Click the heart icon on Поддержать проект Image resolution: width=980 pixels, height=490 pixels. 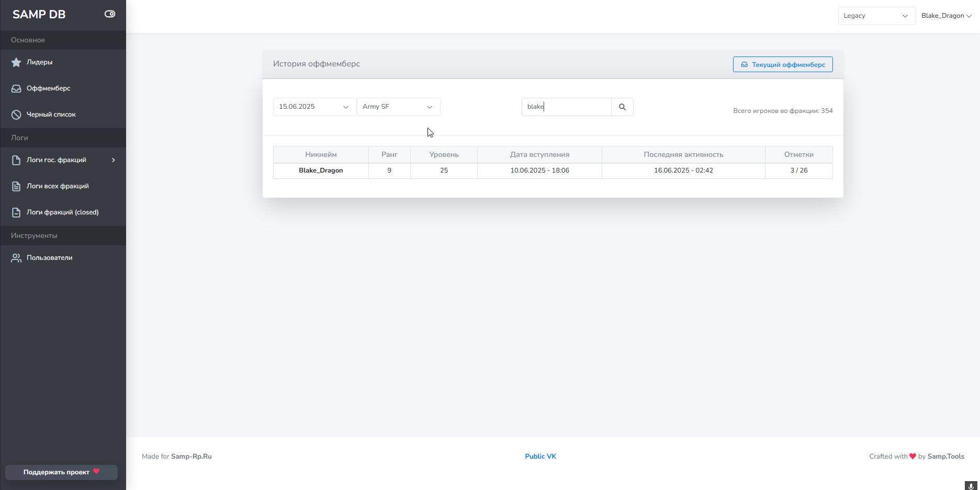point(96,471)
